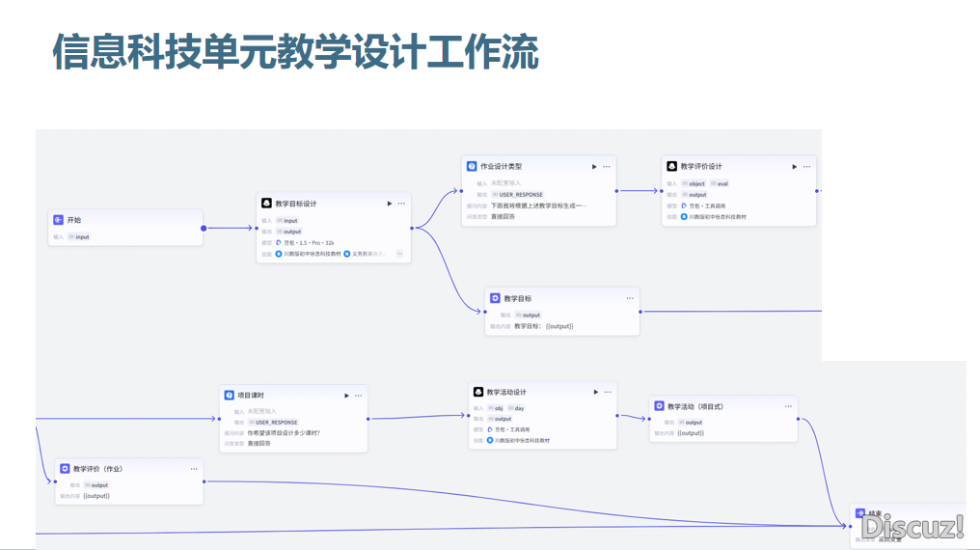This screenshot has height=550, width=980.
Task: Click the 开始 start node icon
Action: point(58,220)
